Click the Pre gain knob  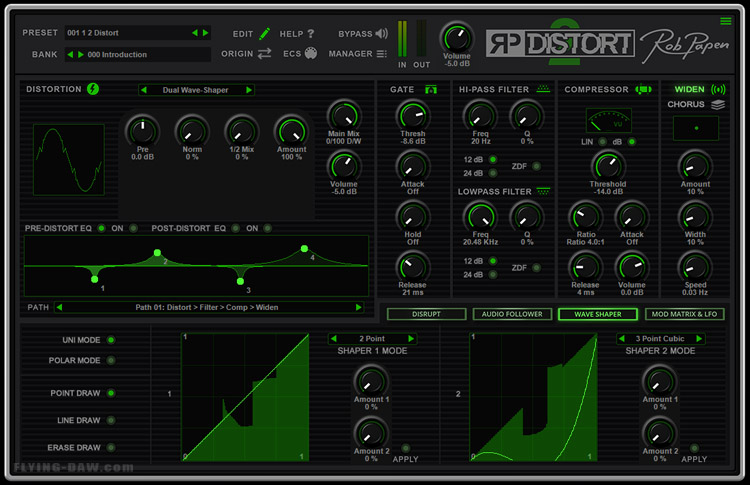(143, 131)
